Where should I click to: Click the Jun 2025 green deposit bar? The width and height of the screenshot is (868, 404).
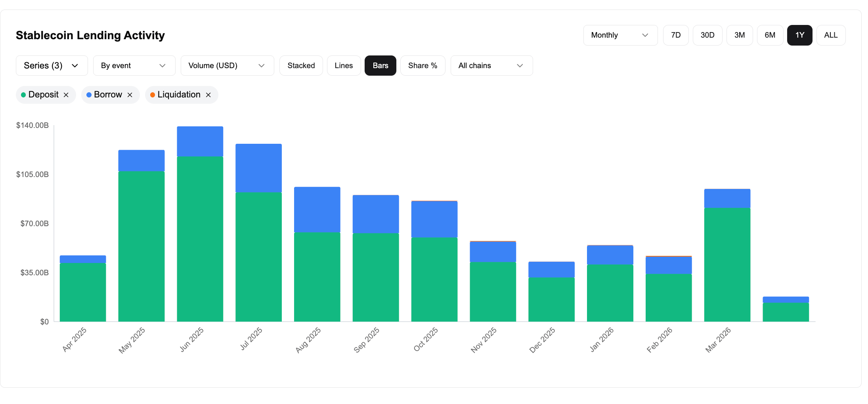click(200, 239)
